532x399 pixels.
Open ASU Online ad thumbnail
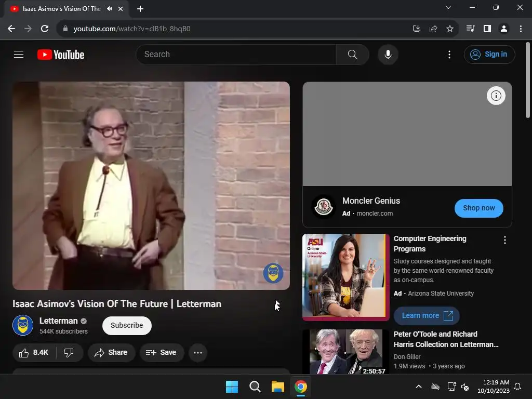click(x=345, y=277)
